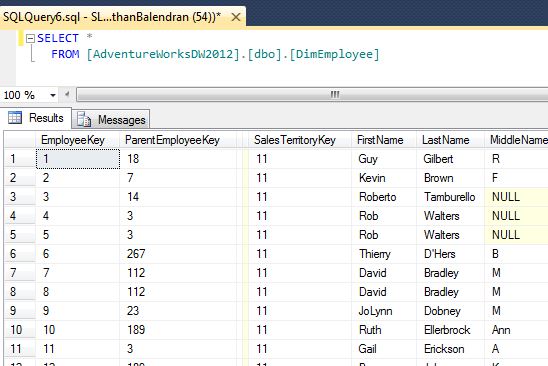Click [DimEmployee] in the query text
The image size is (548, 366).
334,54
